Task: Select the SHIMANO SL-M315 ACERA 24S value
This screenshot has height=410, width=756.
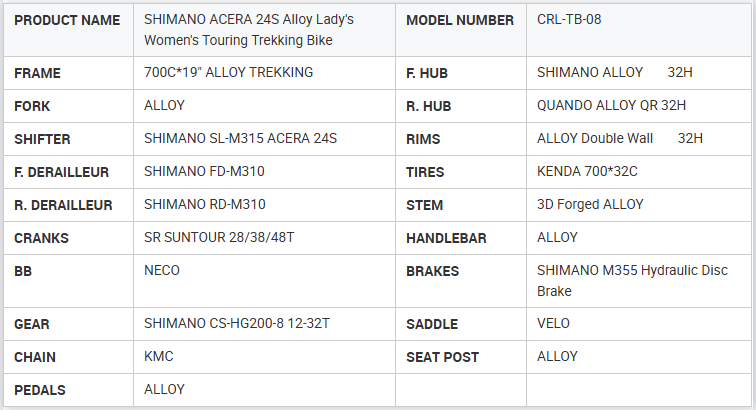Action: point(240,138)
